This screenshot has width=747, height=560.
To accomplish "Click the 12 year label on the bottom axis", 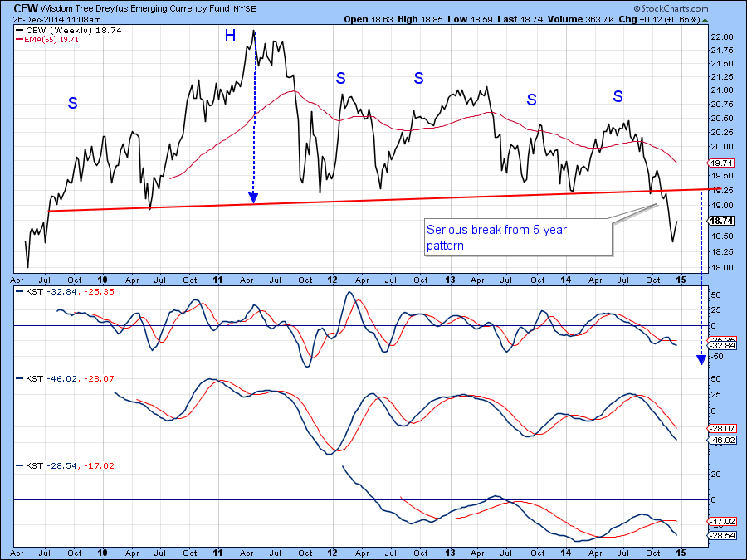I will tap(333, 553).
